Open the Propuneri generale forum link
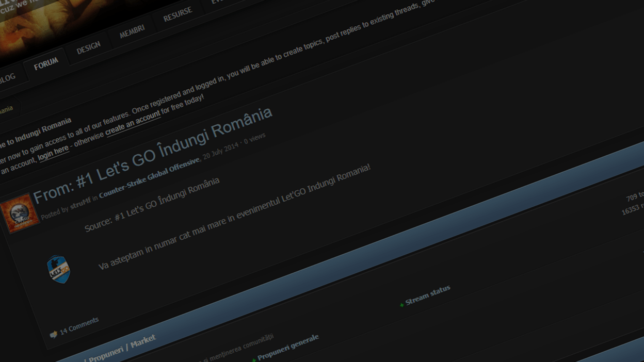 click(x=288, y=347)
